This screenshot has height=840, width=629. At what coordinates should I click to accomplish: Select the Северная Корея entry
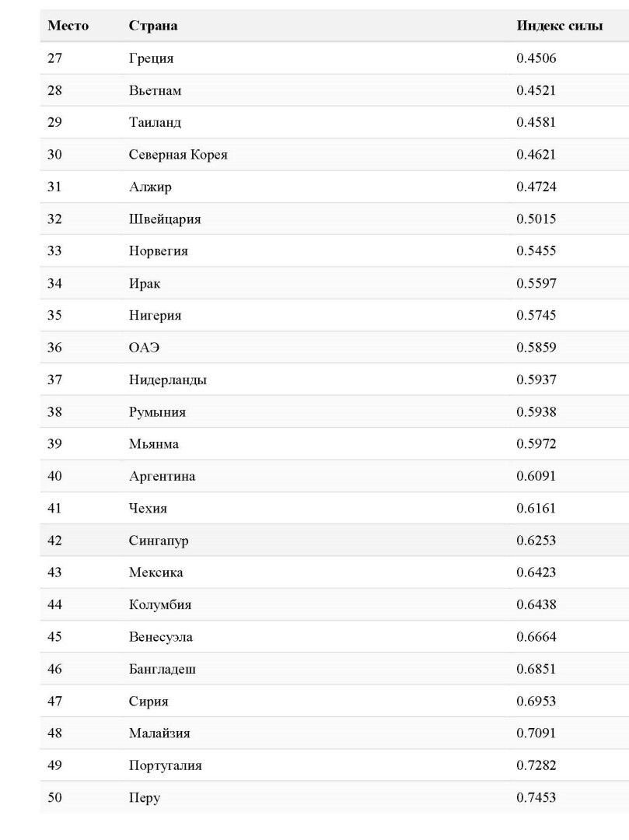[178, 155]
